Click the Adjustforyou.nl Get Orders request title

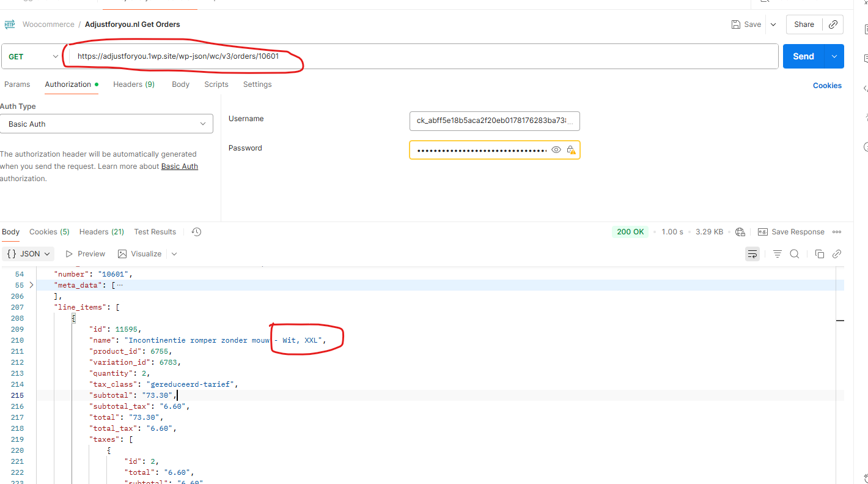[133, 24]
